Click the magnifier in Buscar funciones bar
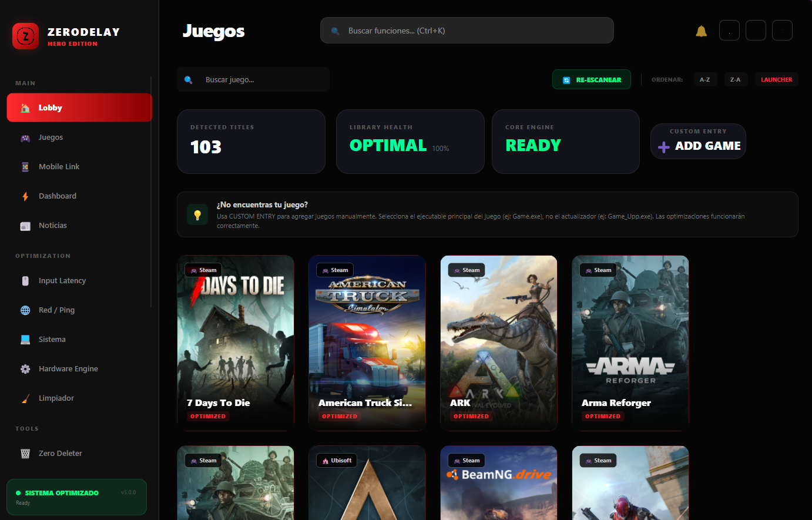Viewport: 812px width, 520px height. [335, 31]
